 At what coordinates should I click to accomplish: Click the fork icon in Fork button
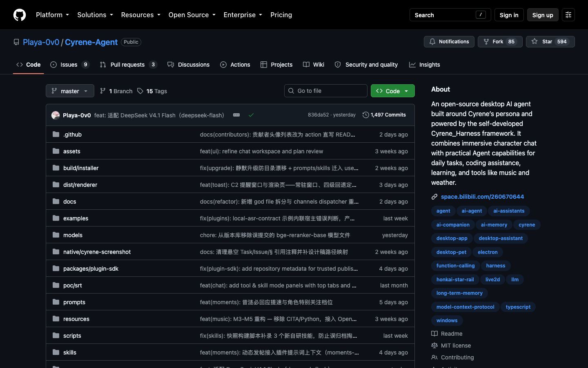(486, 42)
